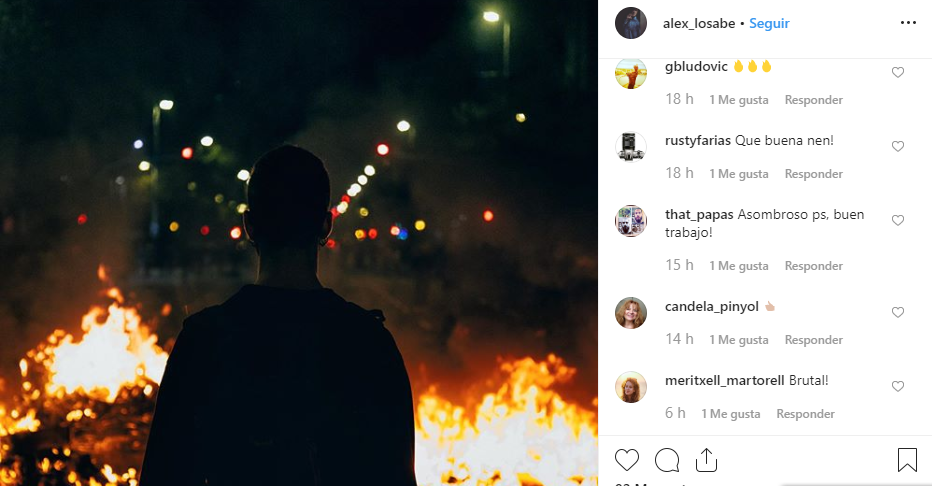Click Seguir to follow alex_losabe
The width and height of the screenshot is (932, 486).
771,23
